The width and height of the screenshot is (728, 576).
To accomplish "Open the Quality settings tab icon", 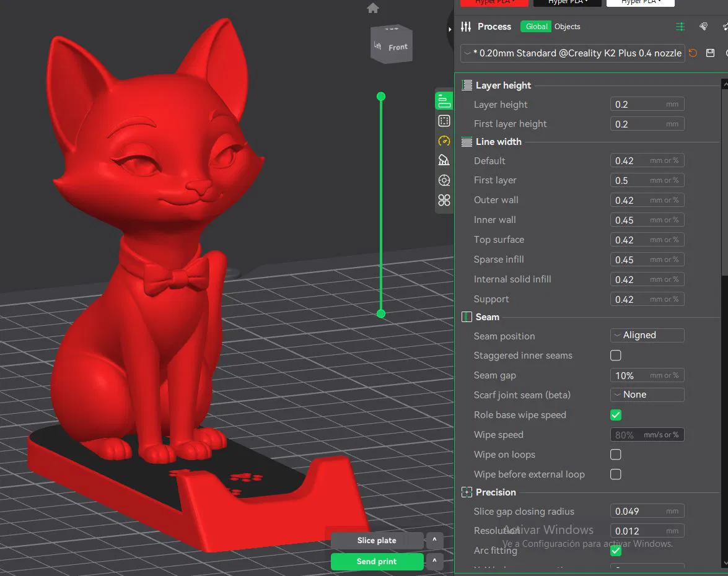I will pyautogui.click(x=444, y=101).
